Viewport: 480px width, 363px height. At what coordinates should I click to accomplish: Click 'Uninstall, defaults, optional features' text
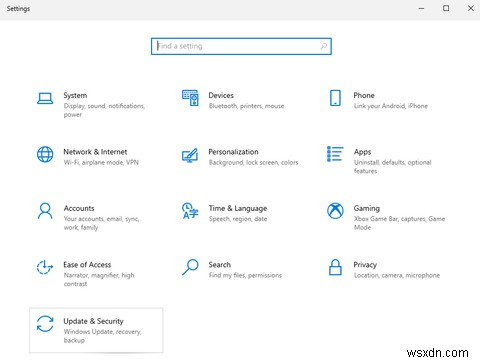392,166
